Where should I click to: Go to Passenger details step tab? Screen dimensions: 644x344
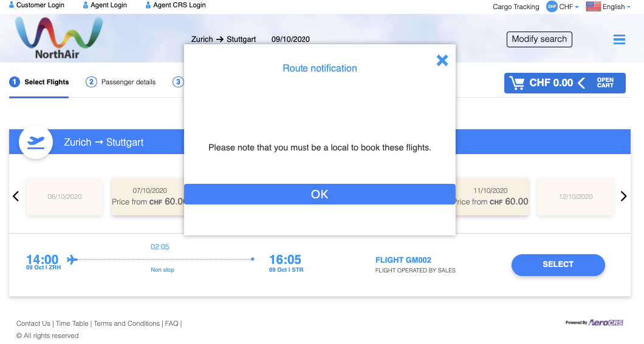tap(121, 82)
